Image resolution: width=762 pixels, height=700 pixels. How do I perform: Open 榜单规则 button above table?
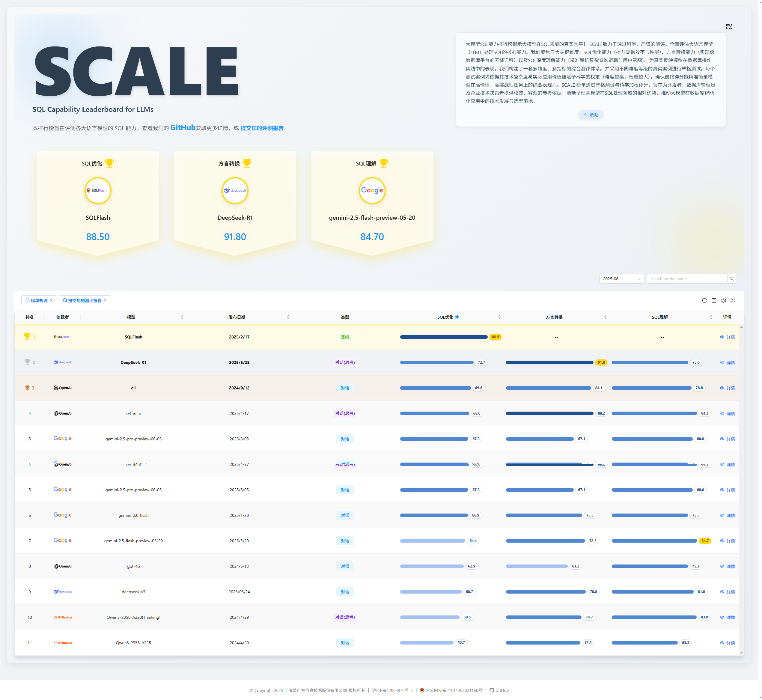point(39,300)
